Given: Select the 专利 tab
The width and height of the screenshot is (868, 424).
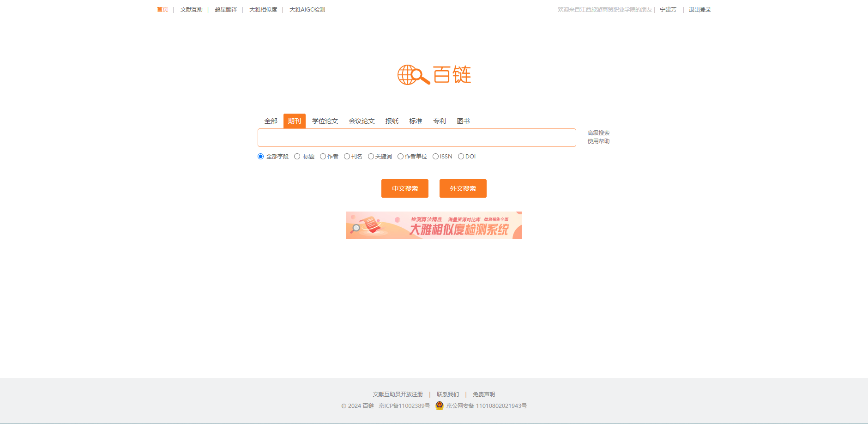Looking at the screenshot, I should tap(439, 121).
